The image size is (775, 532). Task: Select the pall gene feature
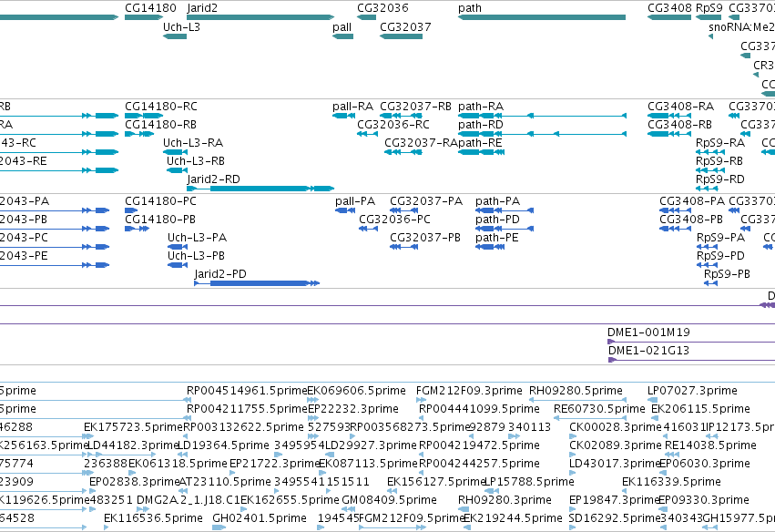342,36
